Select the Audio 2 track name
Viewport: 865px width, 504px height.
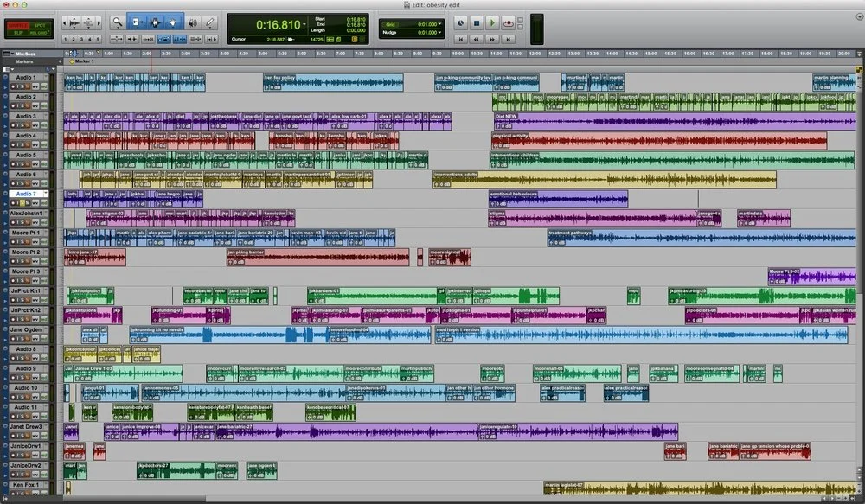[26, 97]
